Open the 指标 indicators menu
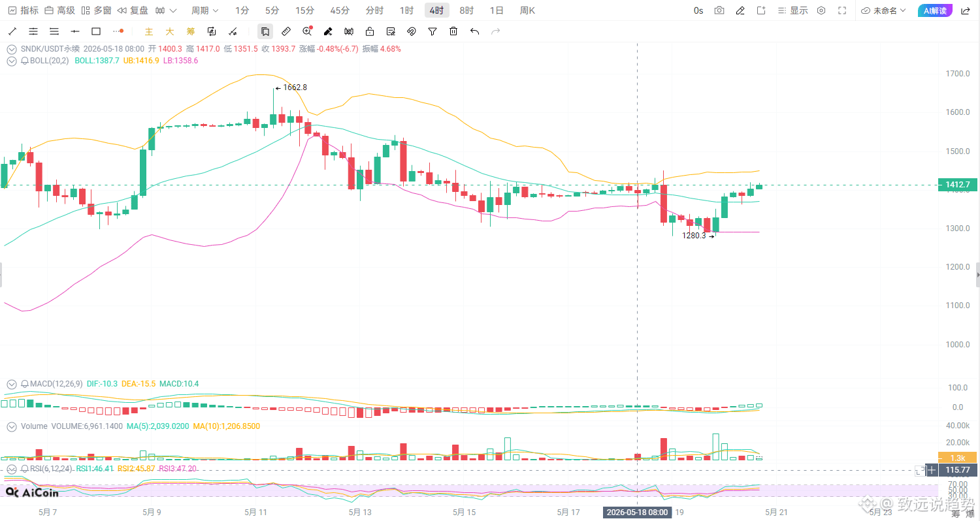Image resolution: width=980 pixels, height=521 pixels. 23,10
